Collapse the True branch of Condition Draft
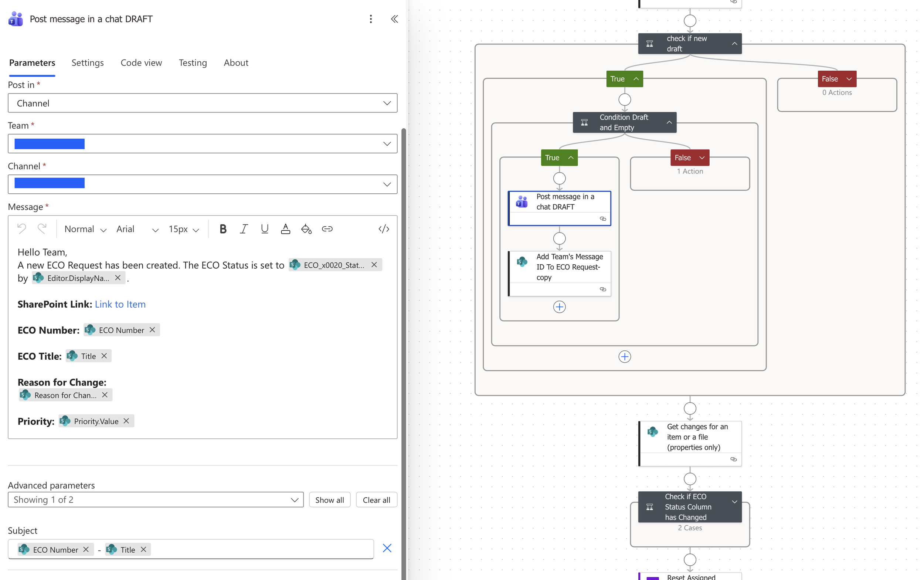Screen dimensions: 924x580 [570, 157]
